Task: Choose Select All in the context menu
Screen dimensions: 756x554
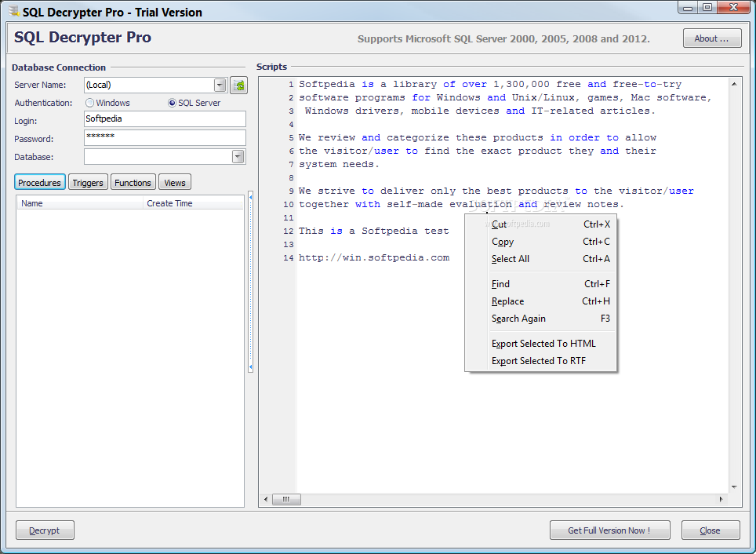Action: 541,259
